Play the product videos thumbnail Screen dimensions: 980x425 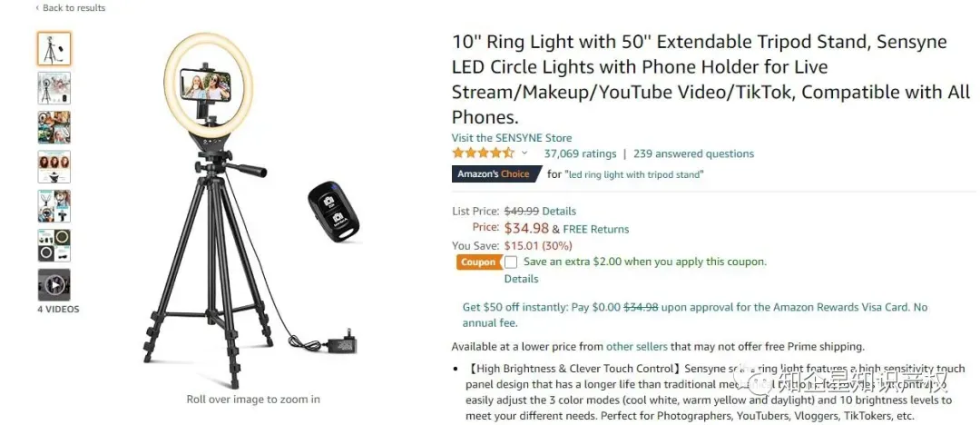54,285
